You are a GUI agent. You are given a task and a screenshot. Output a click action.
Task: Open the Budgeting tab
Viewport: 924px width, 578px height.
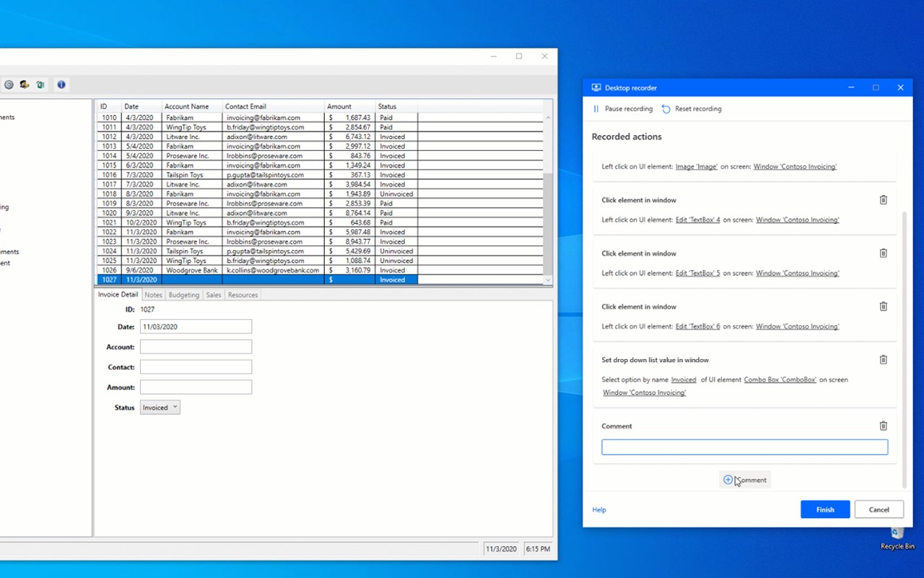(x=183, y=295)
